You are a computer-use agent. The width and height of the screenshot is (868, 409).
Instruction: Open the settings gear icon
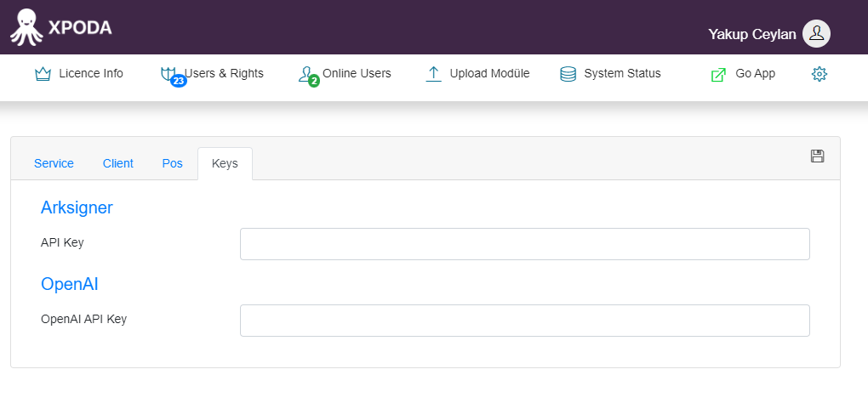click(x=819, y=74)
